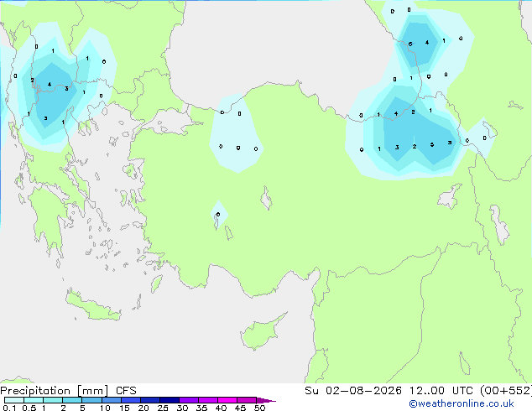Screen dimensions: 532x411
Task: Click the legend label '35'
Action: point(201,408)
